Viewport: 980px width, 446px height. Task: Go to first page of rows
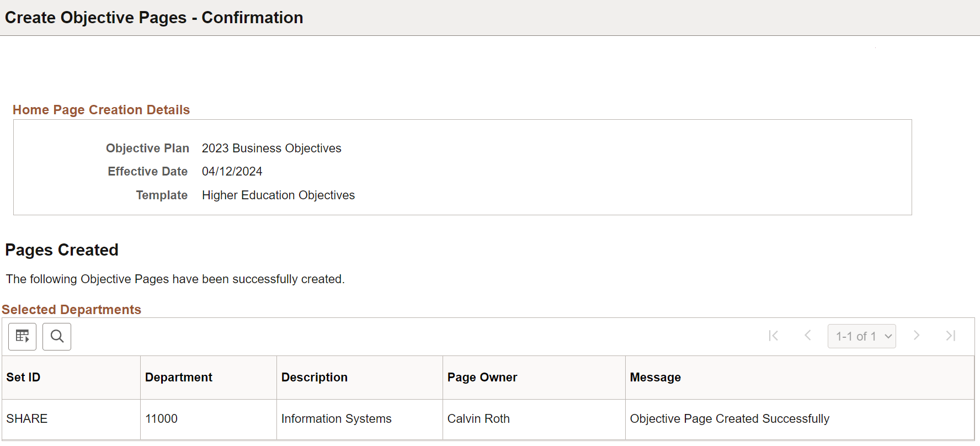click(x=774, y=336)
